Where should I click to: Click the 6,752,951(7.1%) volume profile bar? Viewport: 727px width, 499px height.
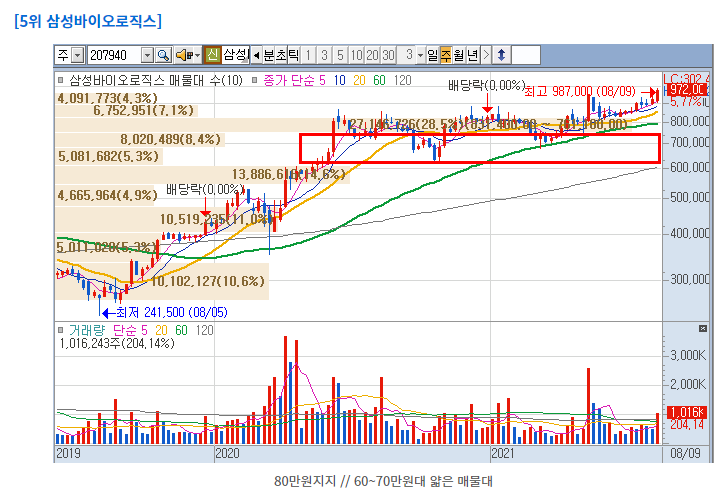tap(127, 110)
